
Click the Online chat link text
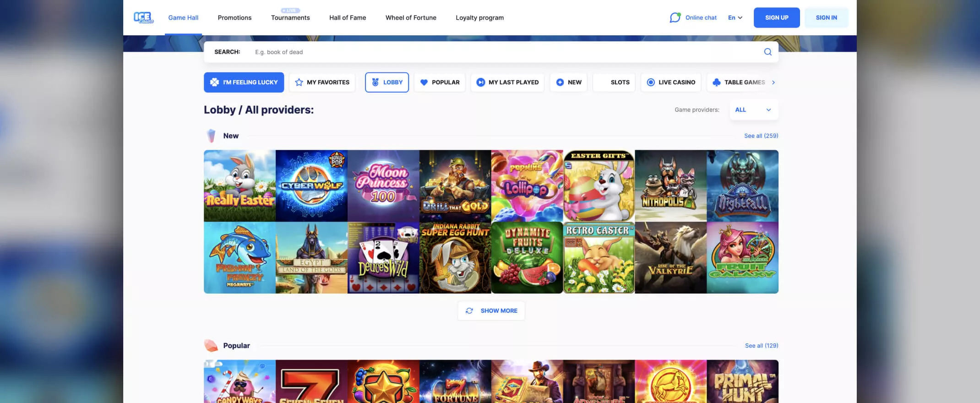701,17
